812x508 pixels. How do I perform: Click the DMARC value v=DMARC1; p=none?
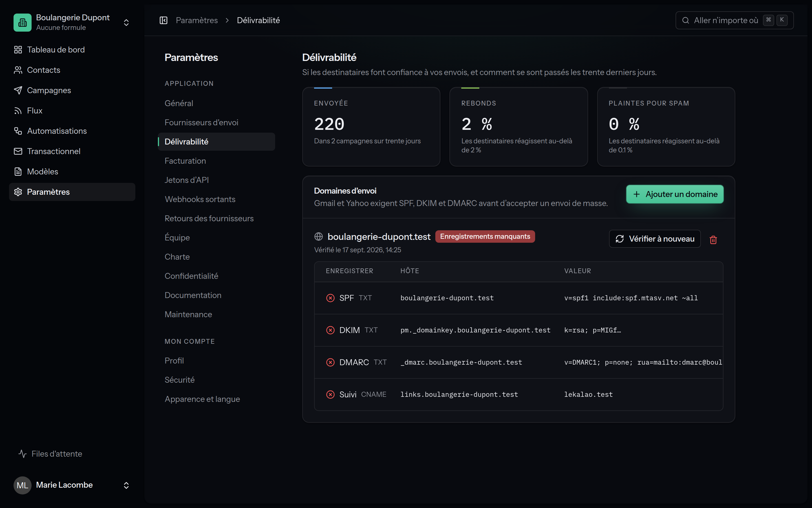643,363
